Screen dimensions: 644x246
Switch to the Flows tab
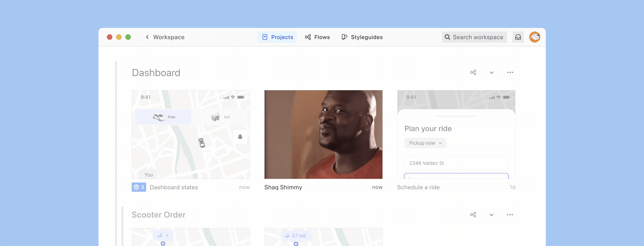click(x=317, y=37)
